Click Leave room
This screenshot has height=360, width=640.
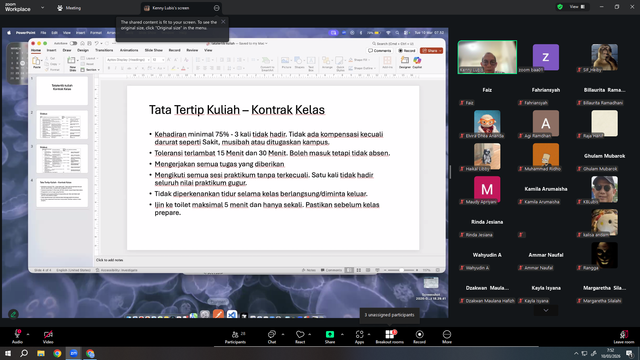[624, 337]
